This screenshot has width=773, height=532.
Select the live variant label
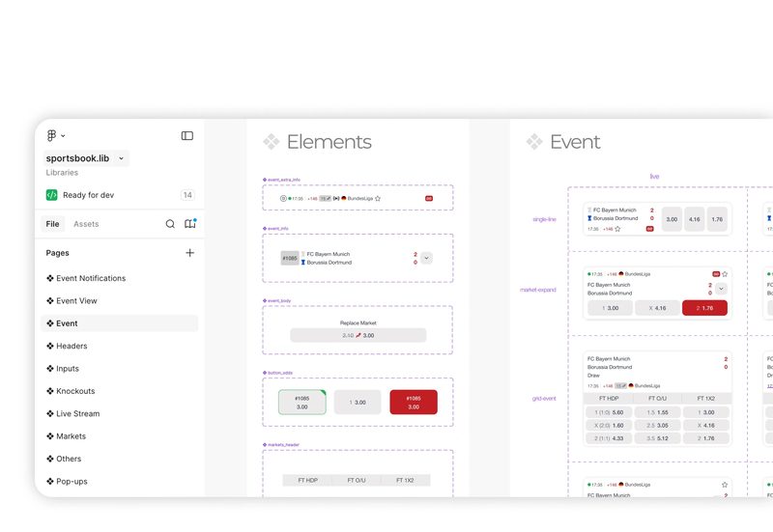point(654,177)
